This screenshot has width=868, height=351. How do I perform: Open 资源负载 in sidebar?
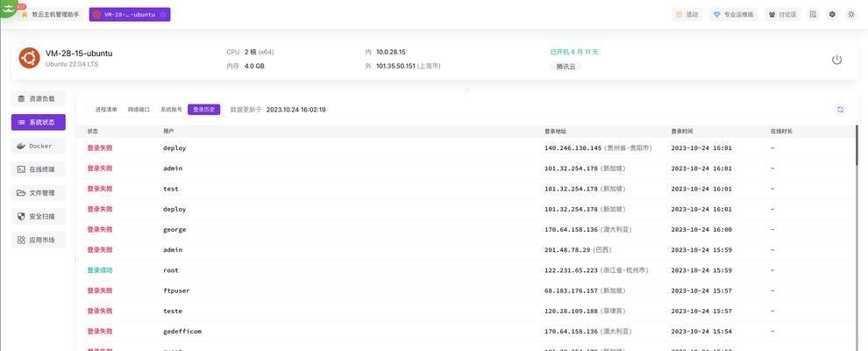(39, 98)
